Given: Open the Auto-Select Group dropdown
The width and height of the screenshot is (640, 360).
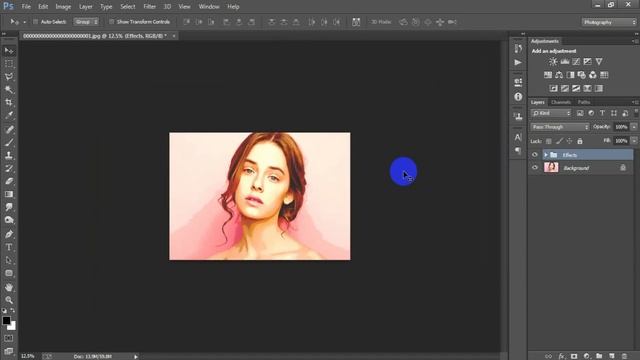Looking at the screenshot, I should tap(86, 22).
